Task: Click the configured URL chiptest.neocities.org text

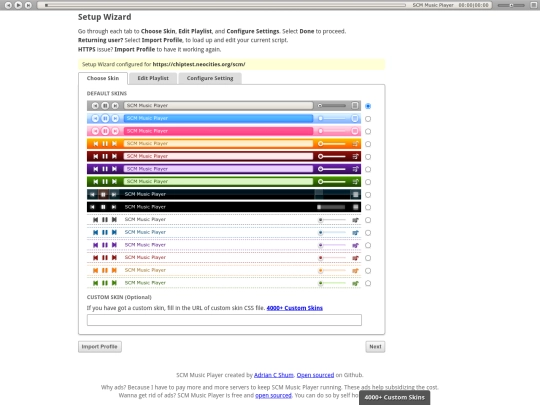Action: (x=199, y=64)
